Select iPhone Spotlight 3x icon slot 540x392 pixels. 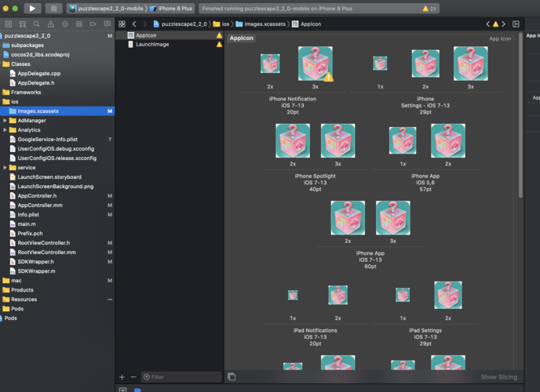click(337, 140)
